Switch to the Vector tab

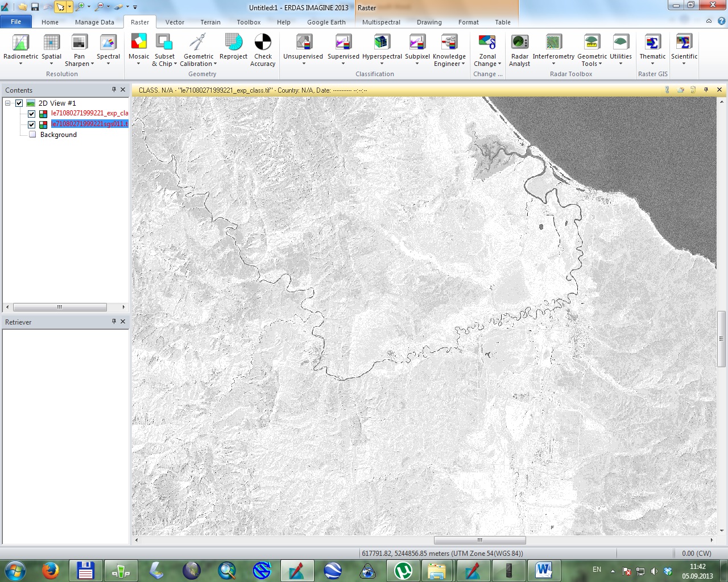[175, 22]
